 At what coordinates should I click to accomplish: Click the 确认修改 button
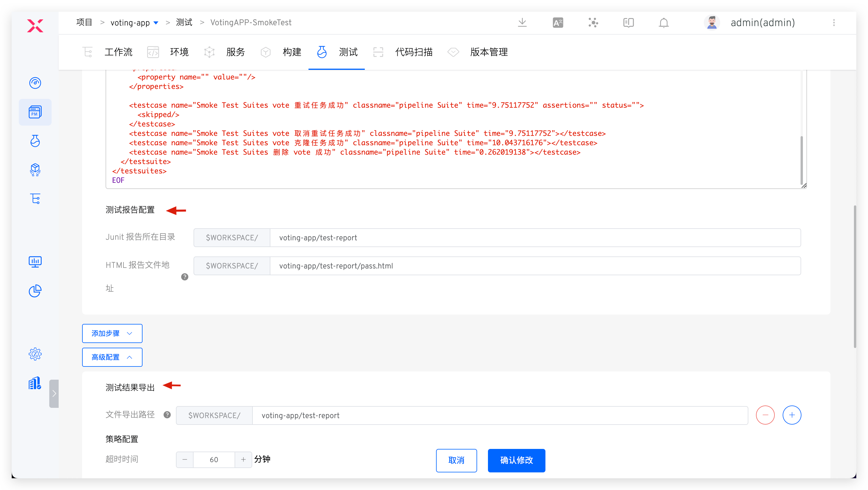coord(516,460)
